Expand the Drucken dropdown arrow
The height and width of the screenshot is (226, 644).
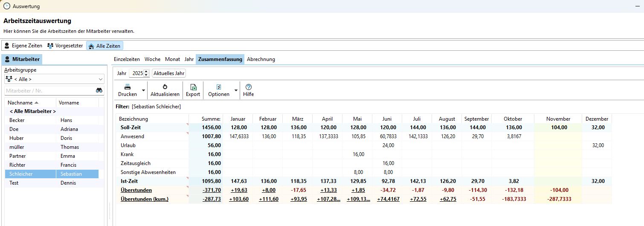coord(143,90)
